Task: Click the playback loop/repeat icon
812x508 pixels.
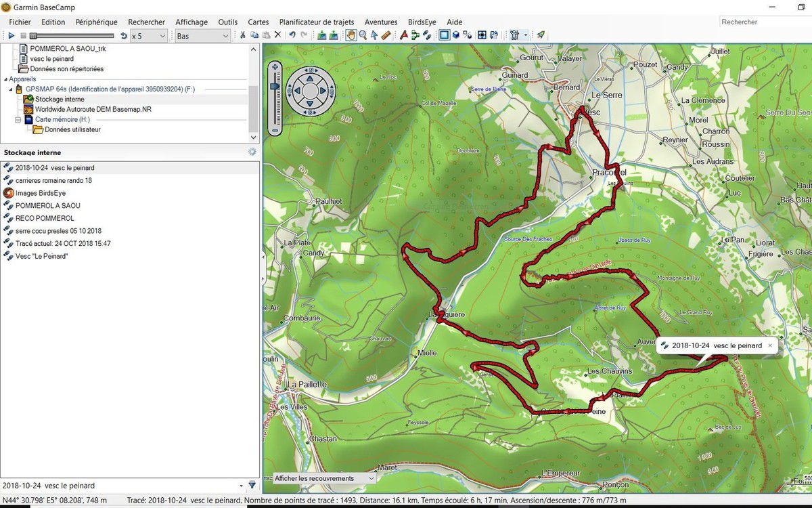Action: coord(123,35)
